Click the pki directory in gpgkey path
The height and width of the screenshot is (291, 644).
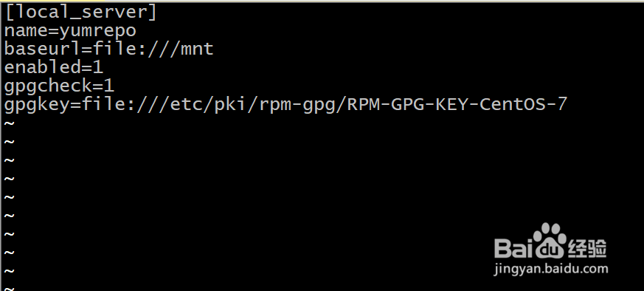232,105
